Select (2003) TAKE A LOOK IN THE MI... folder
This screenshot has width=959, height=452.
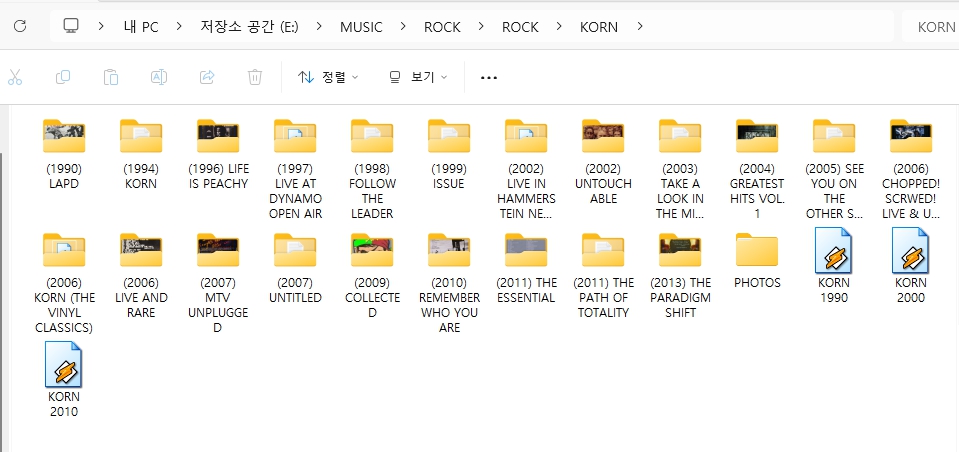[680, 169]
